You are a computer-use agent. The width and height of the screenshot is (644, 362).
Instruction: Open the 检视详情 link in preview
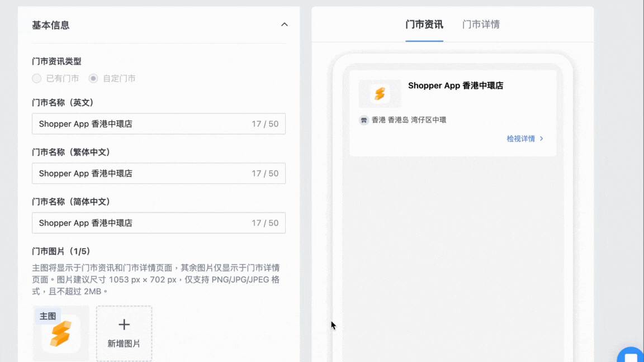[521, 139]
